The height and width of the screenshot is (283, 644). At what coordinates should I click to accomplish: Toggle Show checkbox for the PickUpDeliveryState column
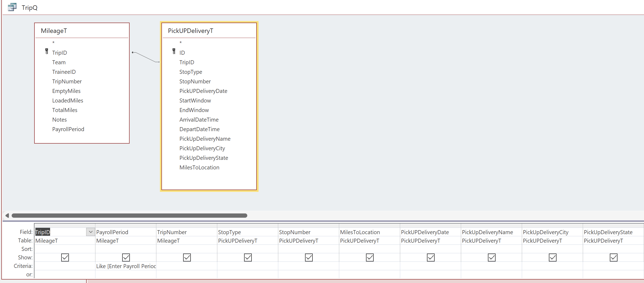614,258
